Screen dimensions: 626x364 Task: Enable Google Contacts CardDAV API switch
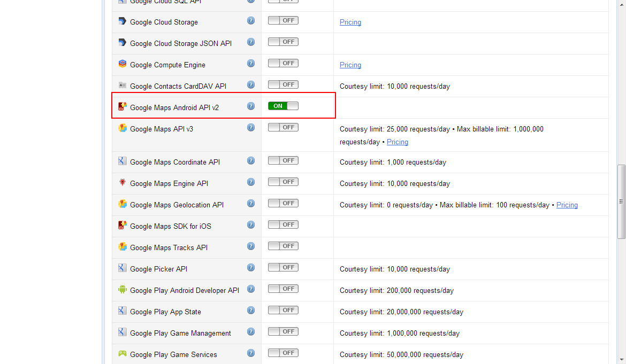click(x=283, y=84)
